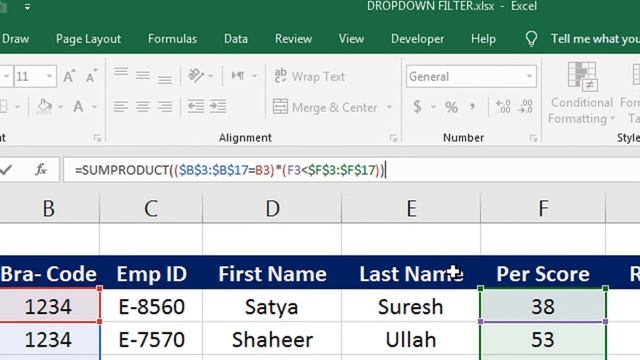Viewport: 640px width, 360px height.
Task: Decrease decimal places
Action: (526, 107)
